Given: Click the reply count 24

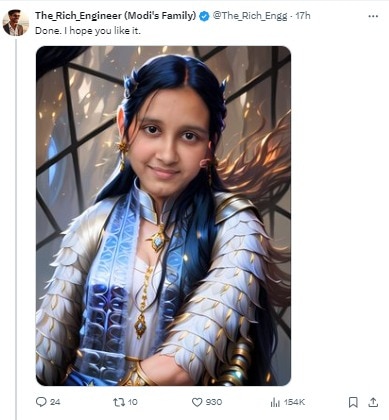Looking at the screenshot, I should click(x=55, y=402).
